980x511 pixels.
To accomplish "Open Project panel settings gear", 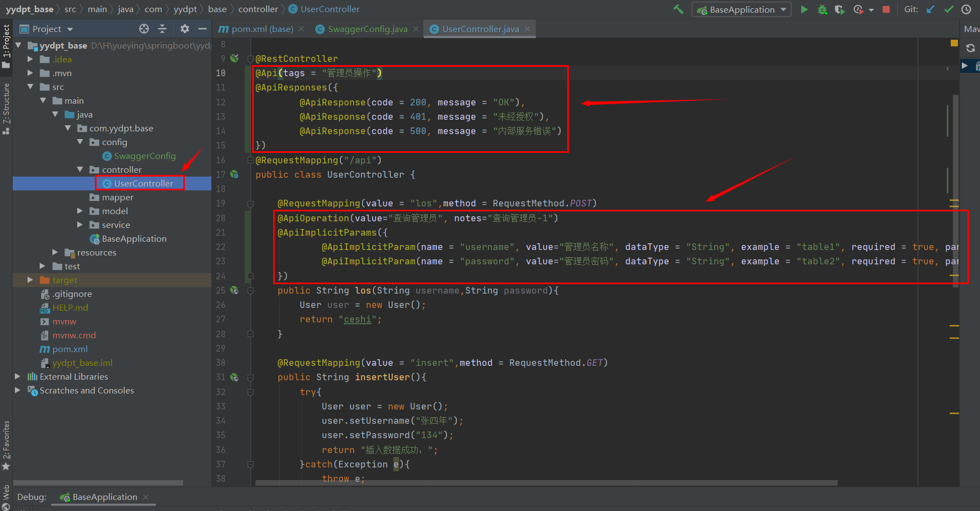I will coord(185,29).
